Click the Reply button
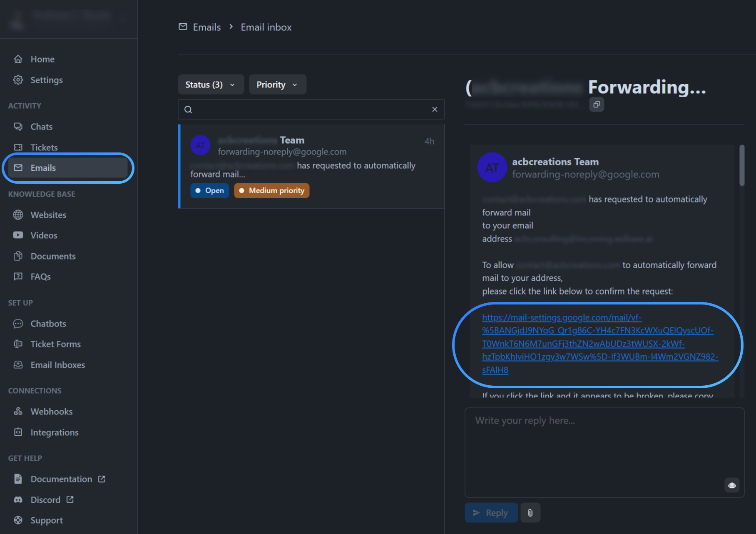Viewport: 756px width, 534px height. (x=491, y=512)
